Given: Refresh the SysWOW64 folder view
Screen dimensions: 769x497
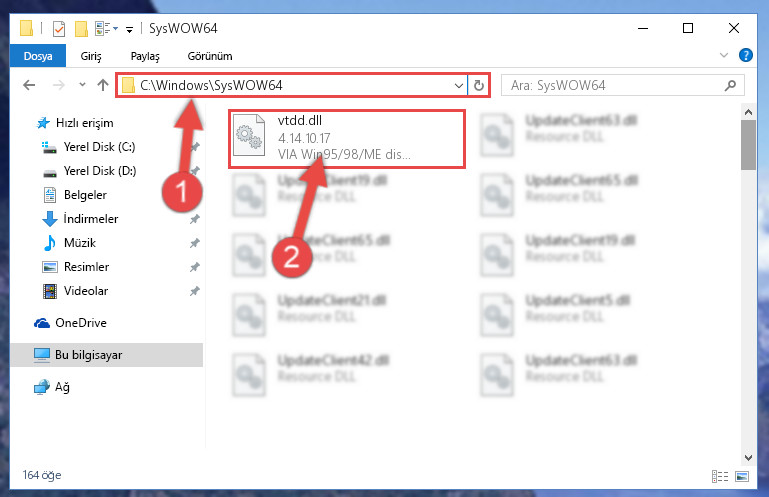Looking at the screenshot, I should [479, 85].
